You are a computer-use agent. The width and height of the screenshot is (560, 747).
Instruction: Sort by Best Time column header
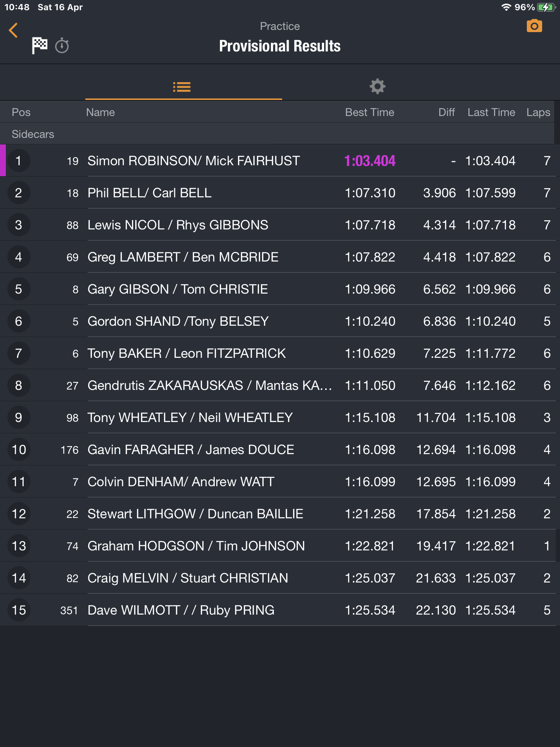click(369, 112)
